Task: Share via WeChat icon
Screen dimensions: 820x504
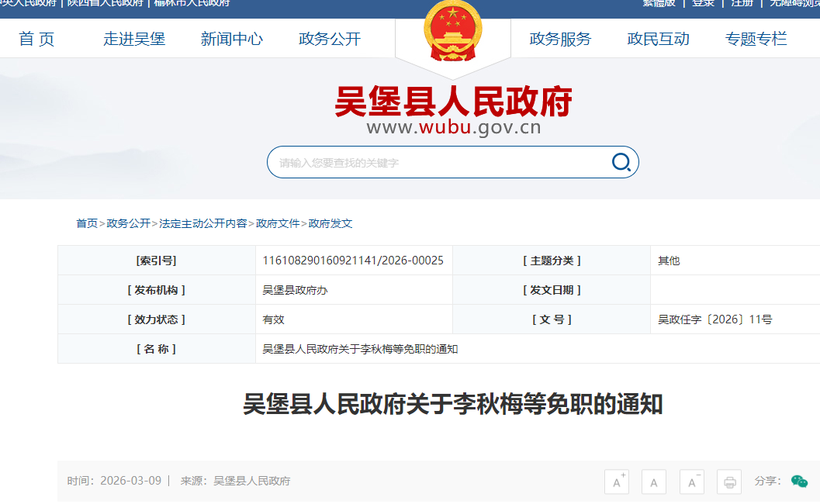Action: [x=799, y=482]
